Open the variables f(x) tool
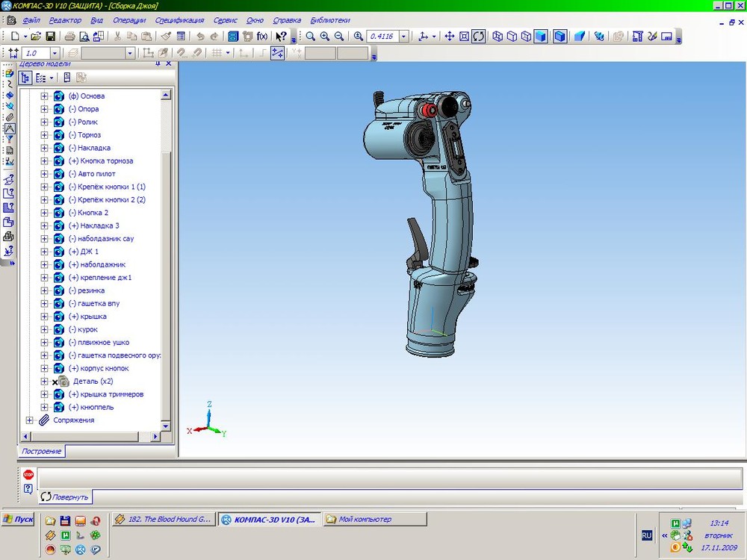 [x=262, y=36]
